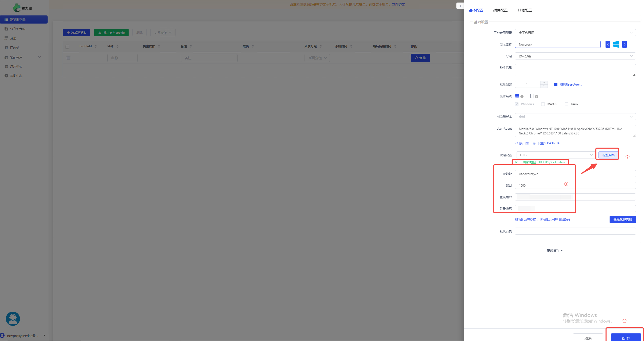Viewport: 644px width, 341px height.
Task: Check the MacOS checkbox
Action: coord(543,104)
